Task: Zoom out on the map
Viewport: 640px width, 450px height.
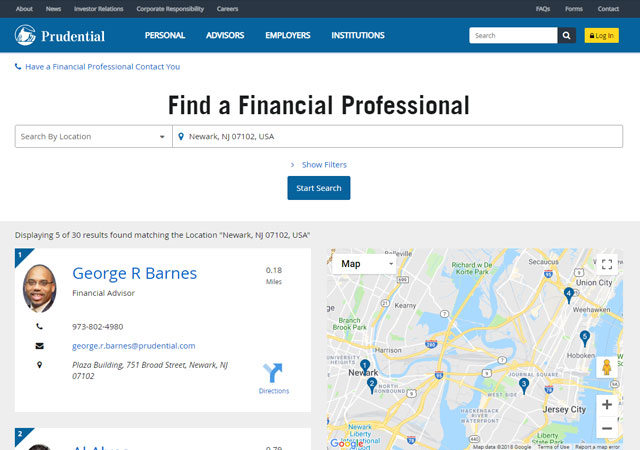Action: [x=607, y=428]
